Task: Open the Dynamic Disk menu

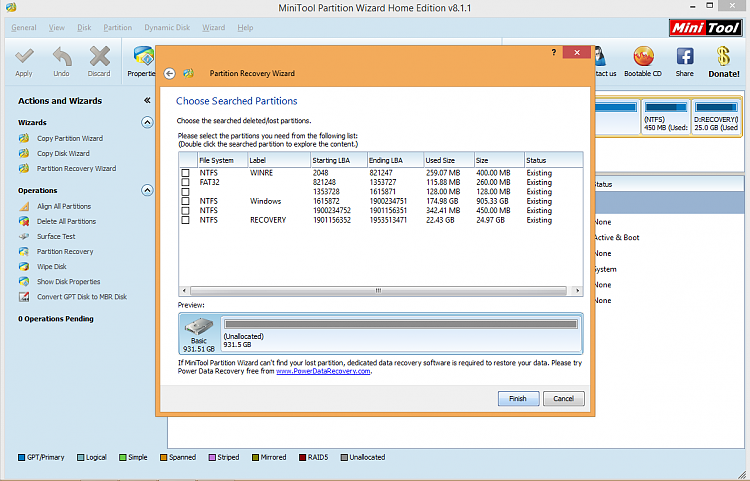Action: [x=167, y=28]
